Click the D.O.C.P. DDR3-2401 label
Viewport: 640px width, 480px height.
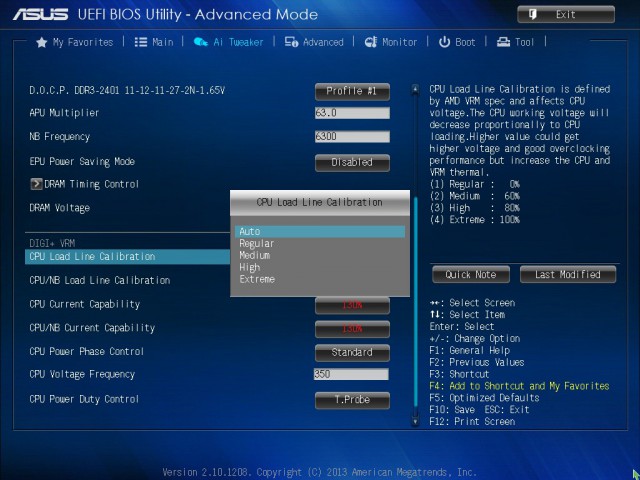(127, 90)
